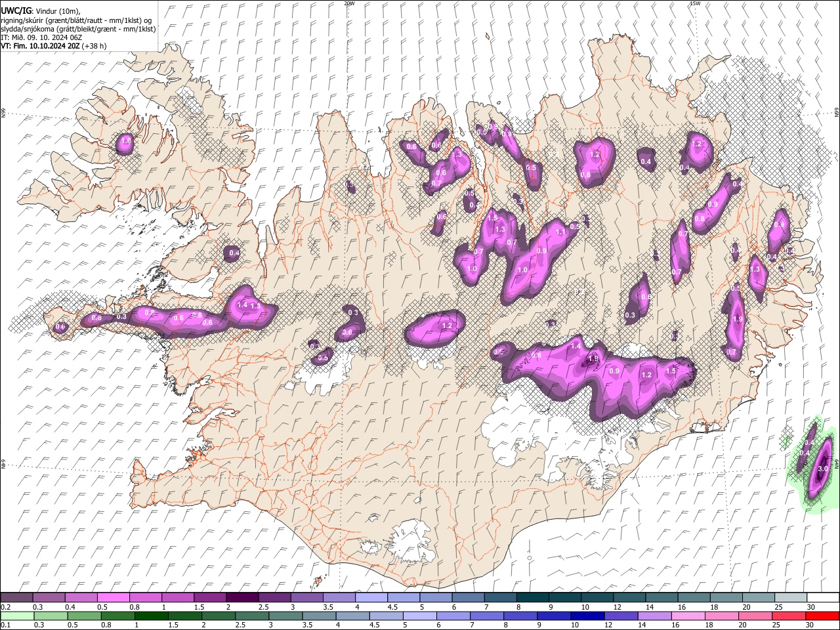Select upper legend row swatch starting at 0.4
The height and width of the screenshot is (630, 840).
tap(81, 598)
